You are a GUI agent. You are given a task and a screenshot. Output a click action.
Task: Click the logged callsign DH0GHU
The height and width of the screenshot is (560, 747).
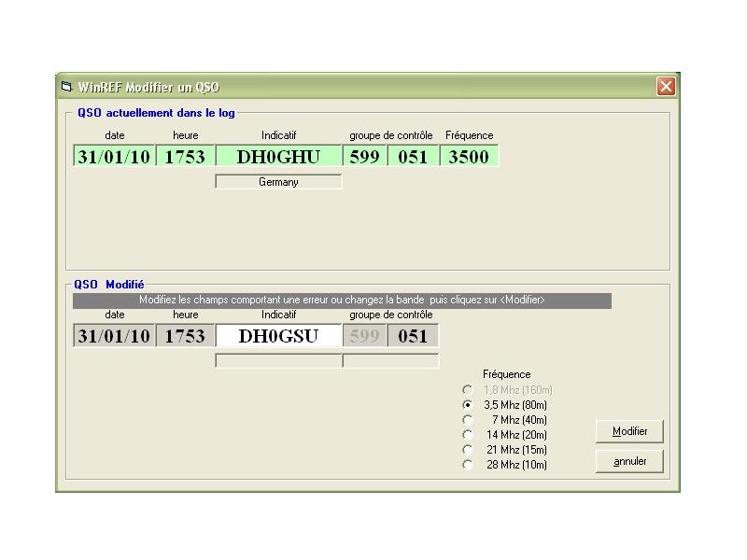tap(278, 156)
